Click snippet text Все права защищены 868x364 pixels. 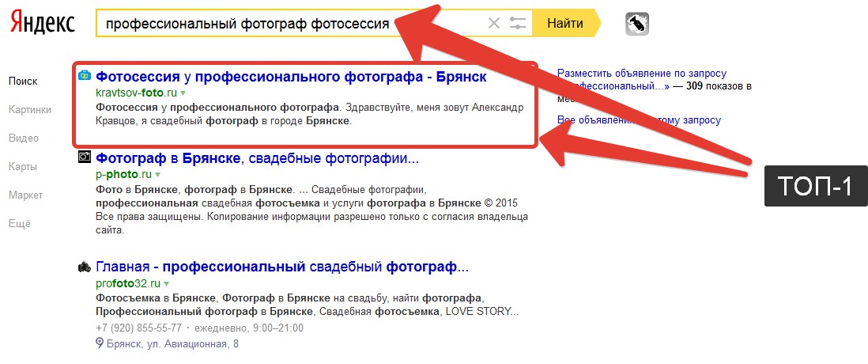[149, 217]
